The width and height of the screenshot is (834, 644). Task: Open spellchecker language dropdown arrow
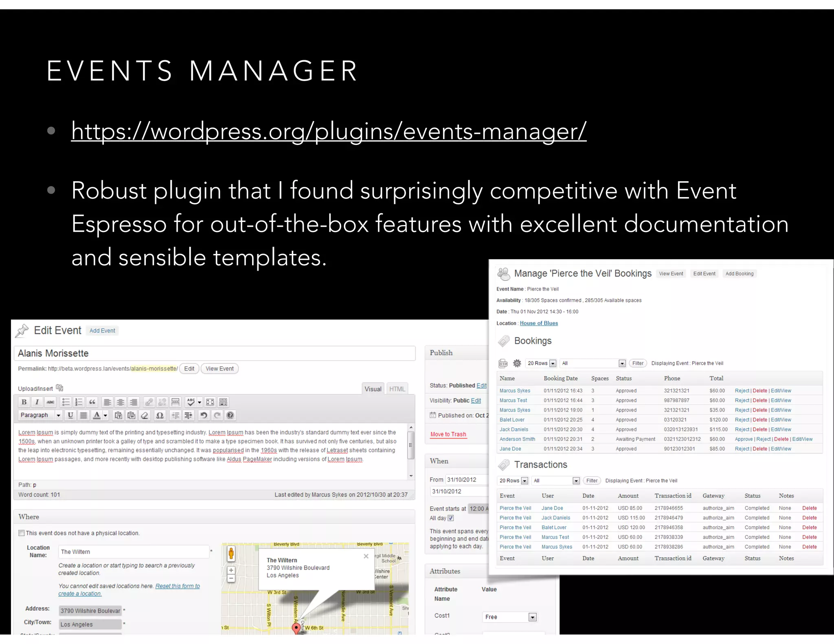coord(200,402)
